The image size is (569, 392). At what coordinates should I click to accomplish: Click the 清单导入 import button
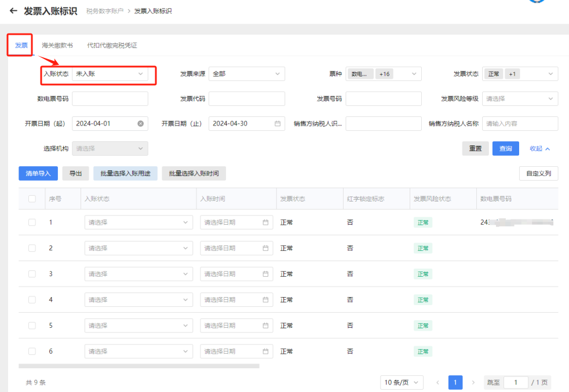point(38,173)
